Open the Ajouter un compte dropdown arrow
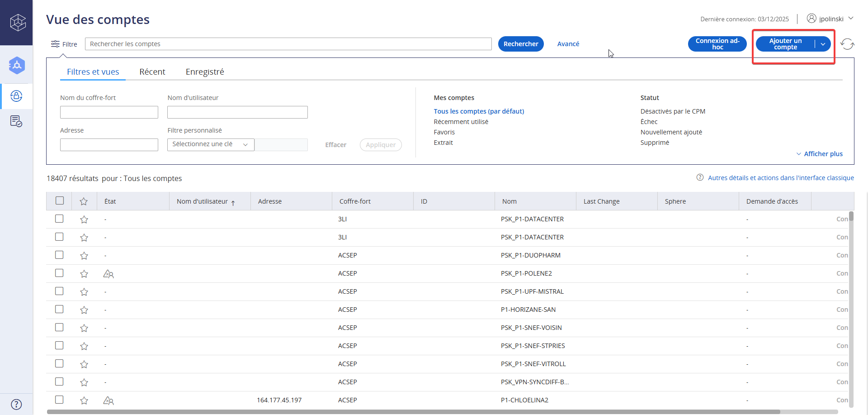This screenshot has height=415, width=868. tap(823, 44)
